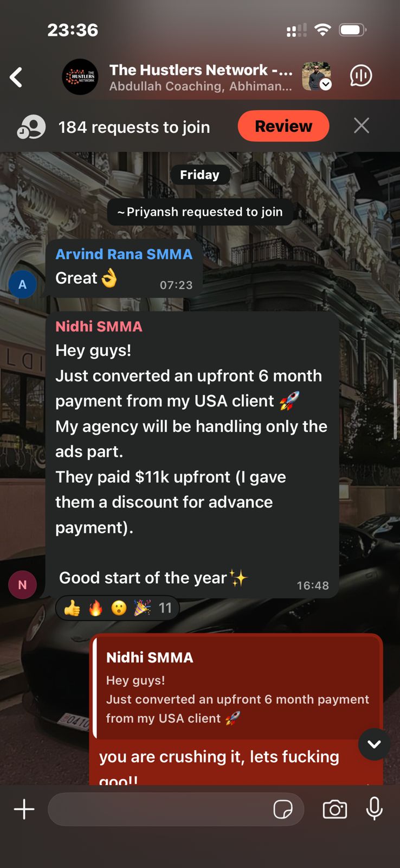Open the reactions bar showing 11
Screen dimensions: 400x868
[118, 608]
